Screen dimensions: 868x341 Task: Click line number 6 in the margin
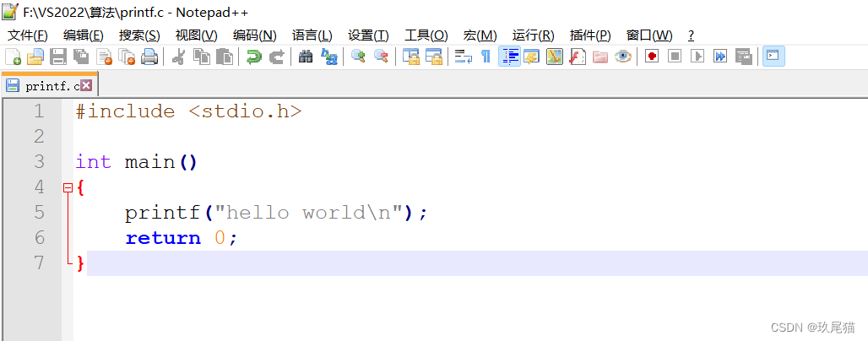39,238
